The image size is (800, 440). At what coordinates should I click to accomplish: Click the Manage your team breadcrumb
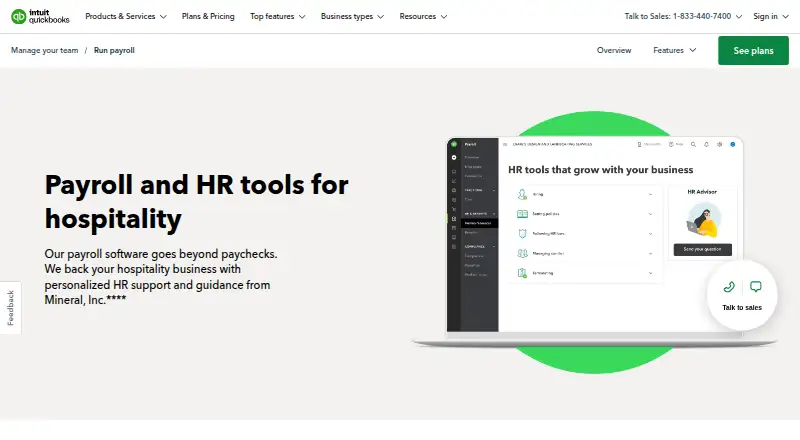tap(45, 50)
